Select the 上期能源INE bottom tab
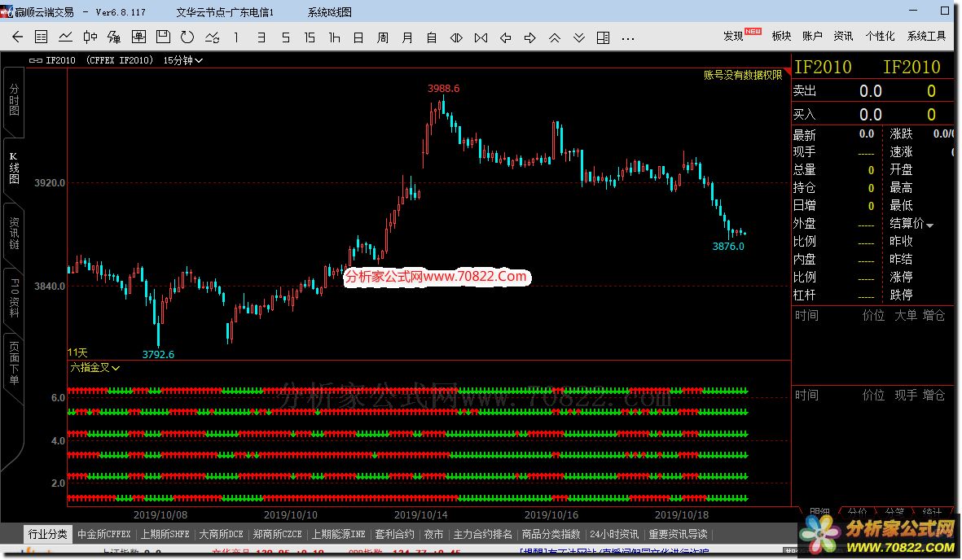This screenshot has width=962, height=560. point(338,534)
